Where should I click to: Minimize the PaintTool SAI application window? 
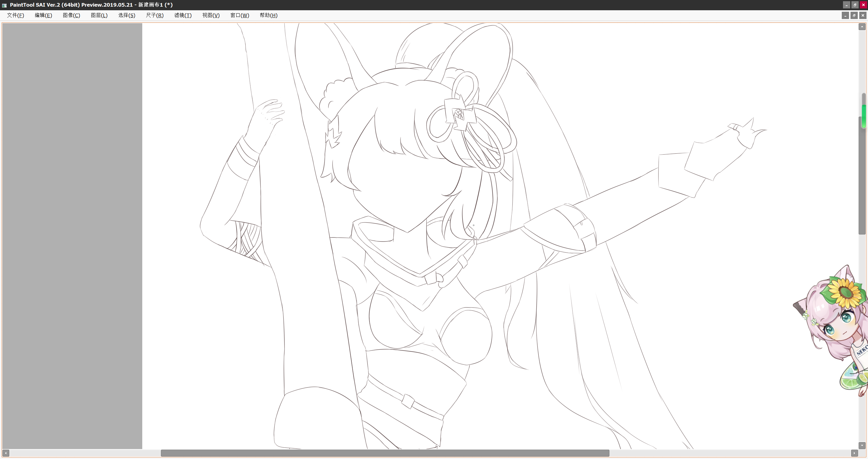(x=846, y=5)
